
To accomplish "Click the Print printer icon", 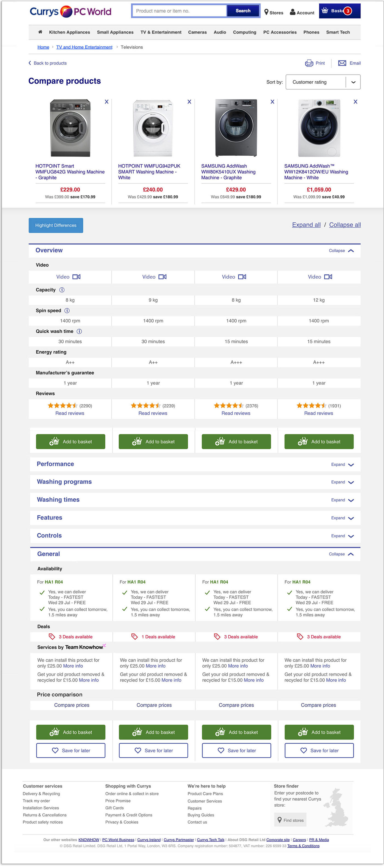I will coord(309,63).
